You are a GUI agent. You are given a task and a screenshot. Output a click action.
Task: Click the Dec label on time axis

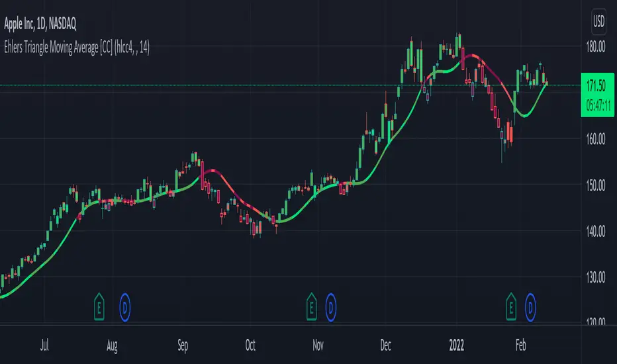385,345
